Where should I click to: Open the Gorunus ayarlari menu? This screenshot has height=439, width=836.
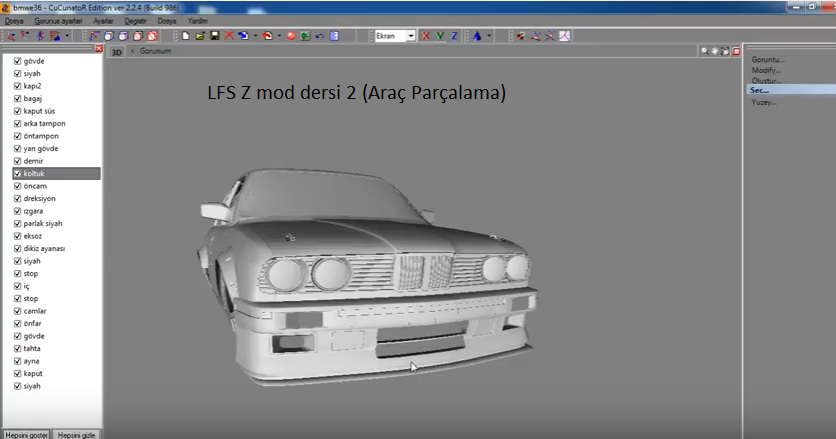click(x=58, y=21)
